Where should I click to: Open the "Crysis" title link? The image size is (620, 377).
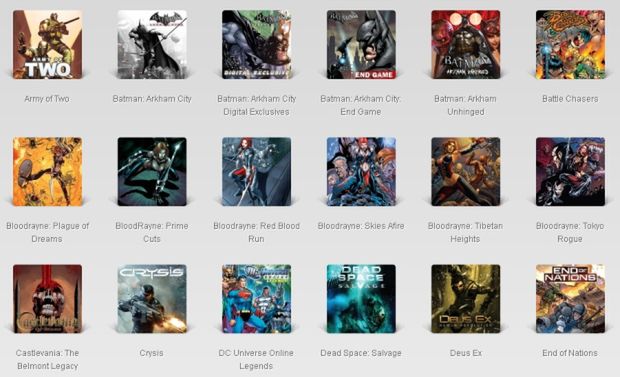[x=151, y=353]
